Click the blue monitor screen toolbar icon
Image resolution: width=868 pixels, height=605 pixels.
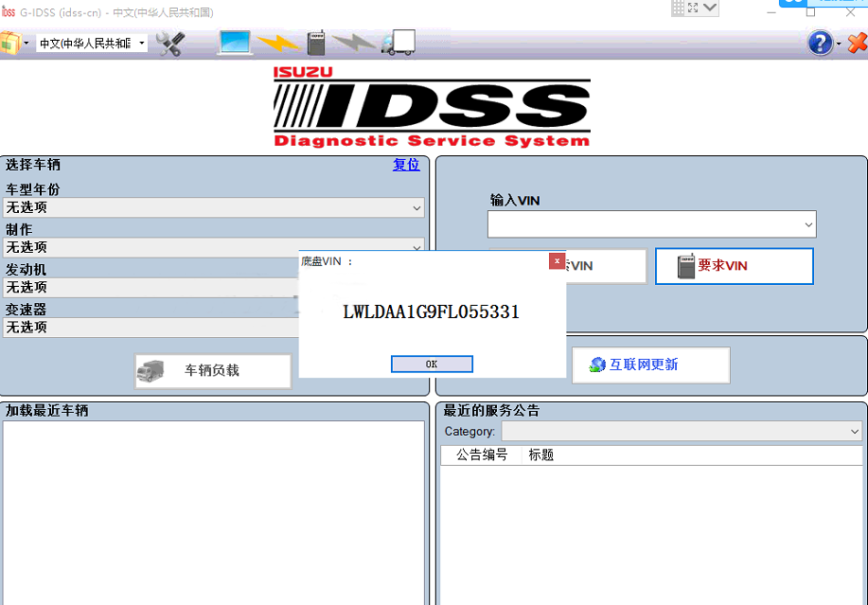(x=236, y=43)
